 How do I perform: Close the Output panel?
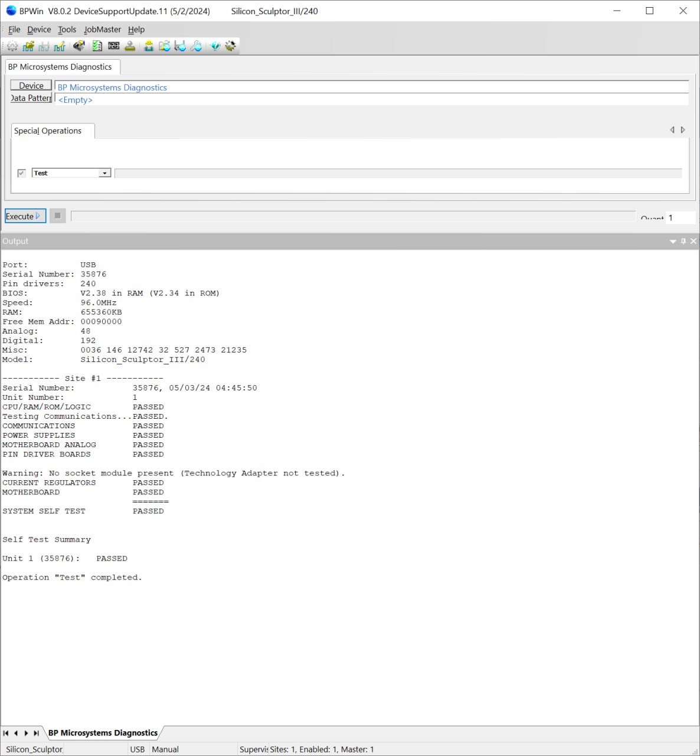coord(694,241)
